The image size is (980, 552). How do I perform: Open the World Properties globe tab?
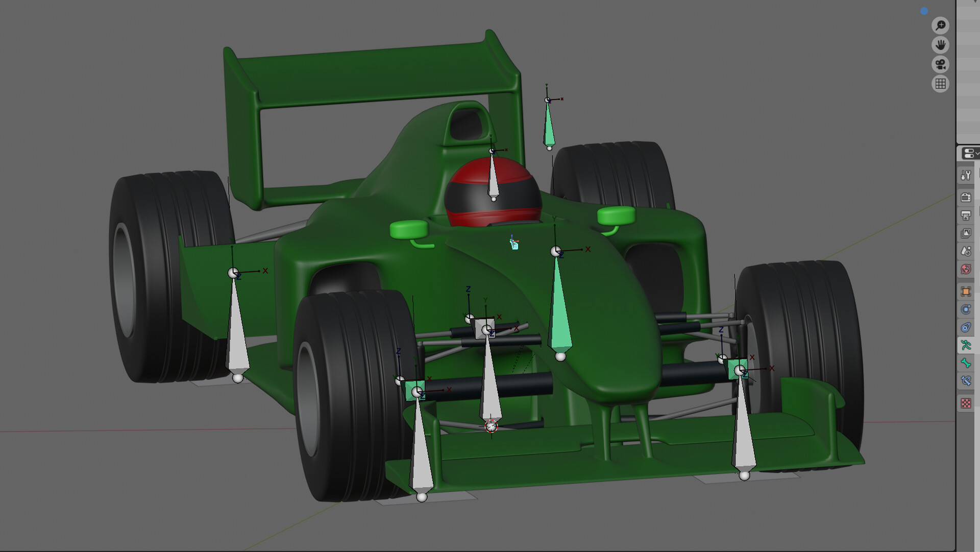966,269
